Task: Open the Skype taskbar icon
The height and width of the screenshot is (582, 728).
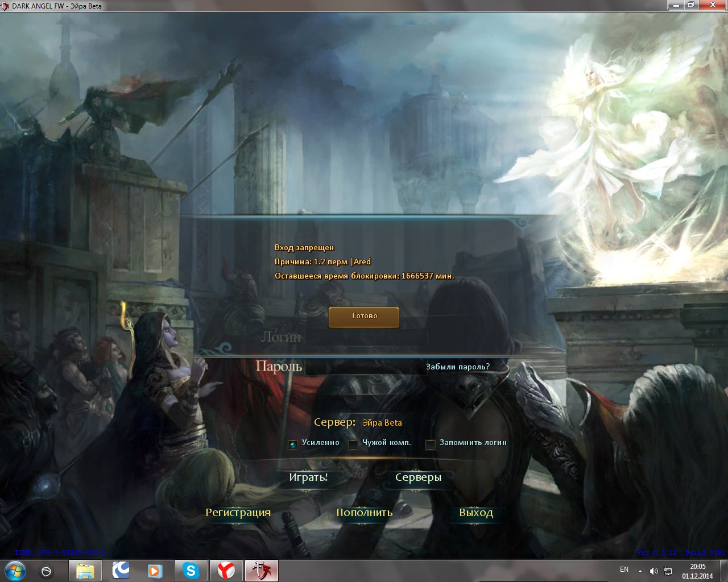Action: (191, 571)
